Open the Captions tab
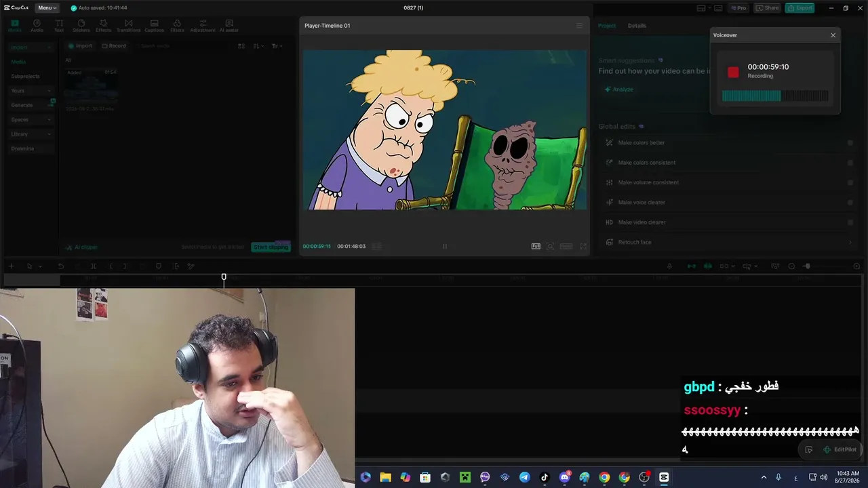This screenshot has height=488, width=868. [155, 26]
